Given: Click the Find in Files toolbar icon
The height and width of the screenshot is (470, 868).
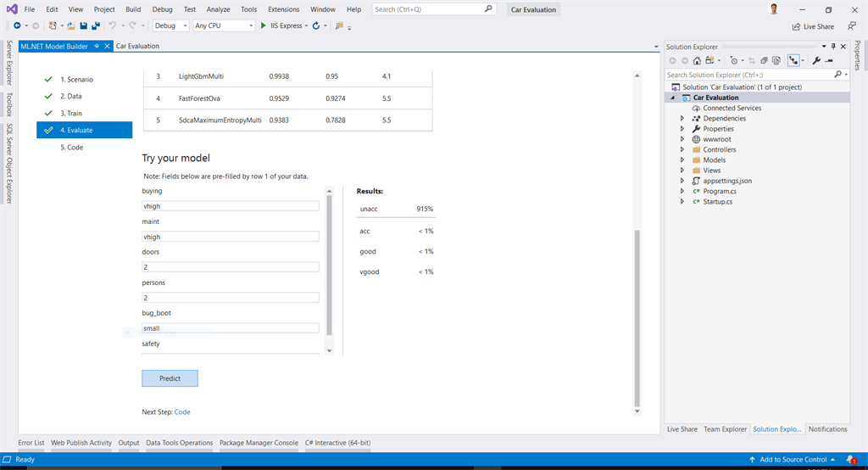Looking at the screenshot, I should click(x=339, y=25).
